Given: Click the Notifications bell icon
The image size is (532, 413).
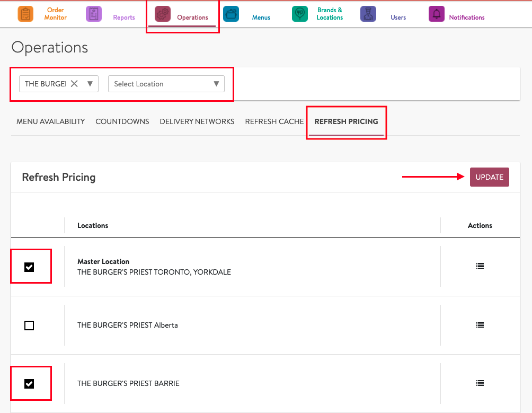Looking at the screenshot, I should pyautogui.click(x=437, y=14).
